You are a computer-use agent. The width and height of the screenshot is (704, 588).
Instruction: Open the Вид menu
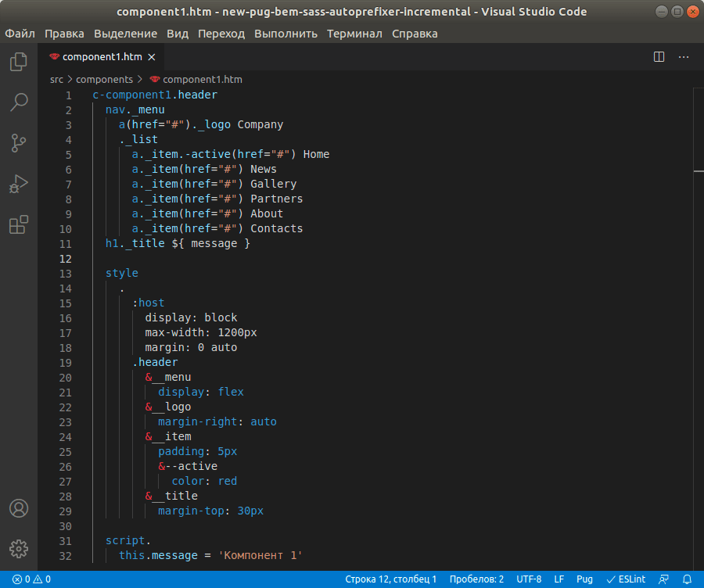[x=178, y=34]
